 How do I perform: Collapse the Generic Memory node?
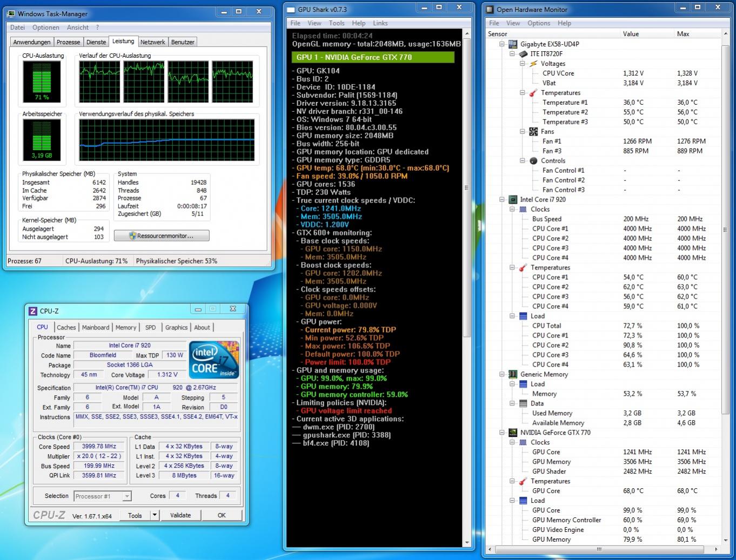502,375
